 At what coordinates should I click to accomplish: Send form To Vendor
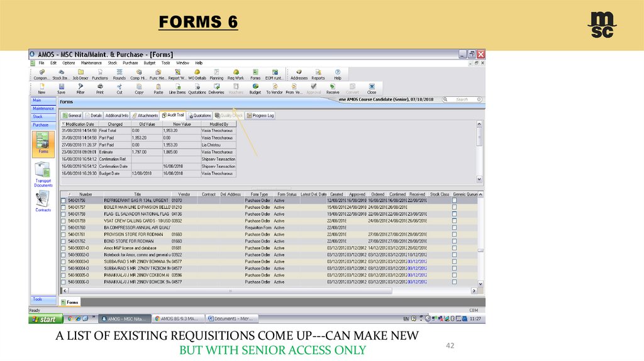tap(274, 89)
